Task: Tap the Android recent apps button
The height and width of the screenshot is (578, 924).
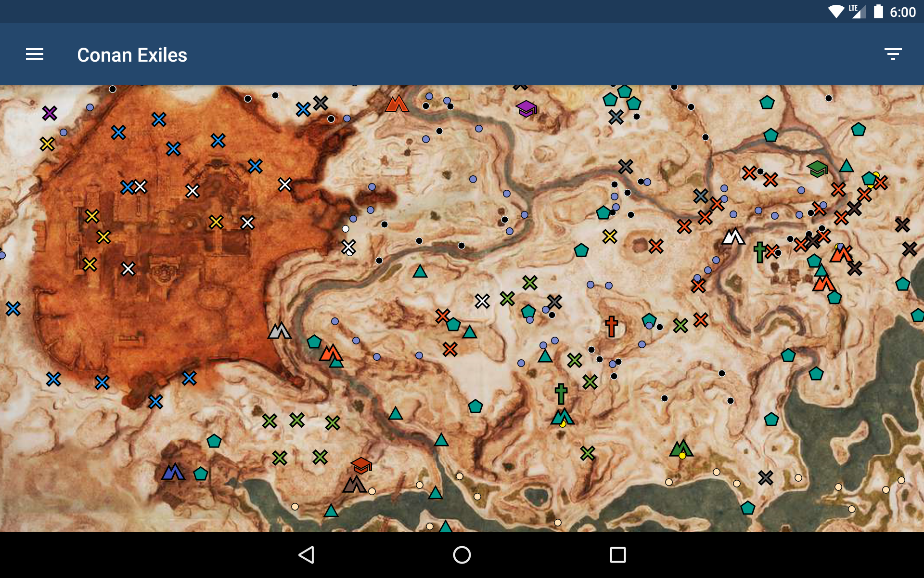Action: click(x=617, y=555)
